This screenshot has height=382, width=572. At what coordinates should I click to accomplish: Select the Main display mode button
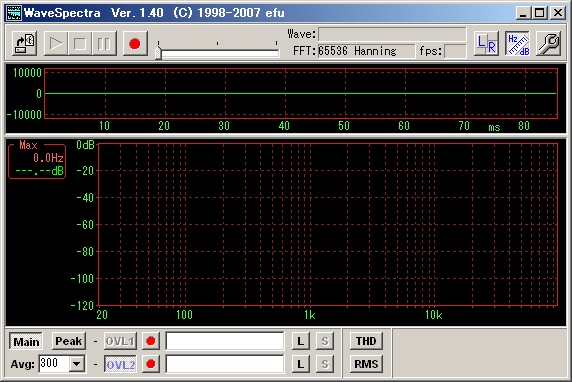[x=26, y=342]
